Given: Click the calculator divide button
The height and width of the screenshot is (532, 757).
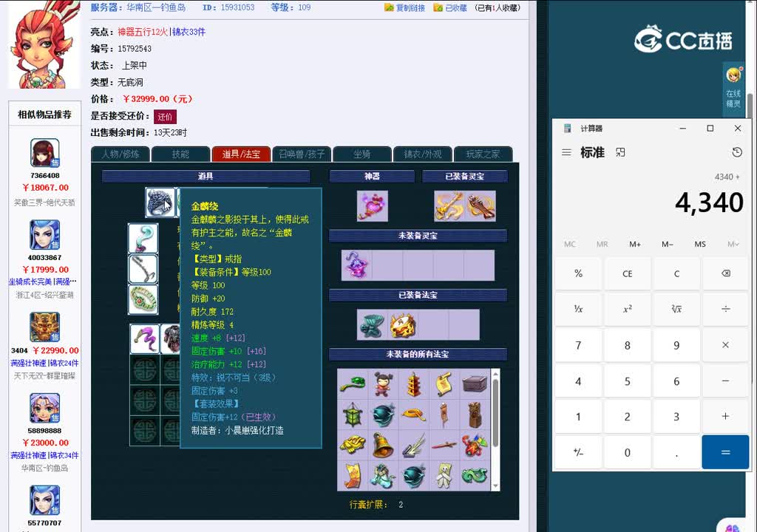Looking at the screenshot, I should click(726, 309).
